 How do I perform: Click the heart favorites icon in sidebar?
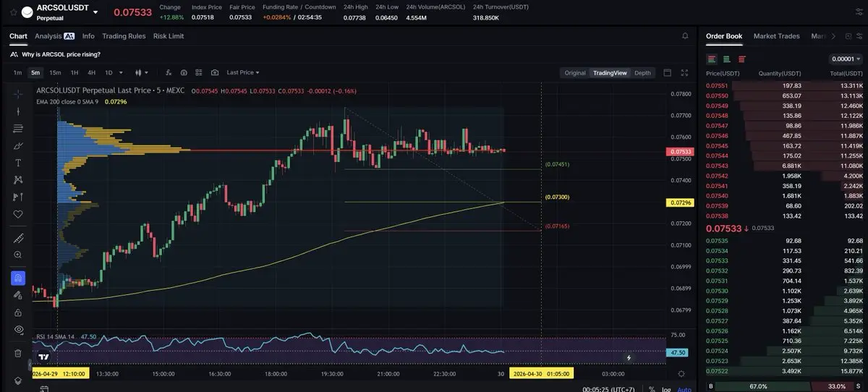(18, 214)
